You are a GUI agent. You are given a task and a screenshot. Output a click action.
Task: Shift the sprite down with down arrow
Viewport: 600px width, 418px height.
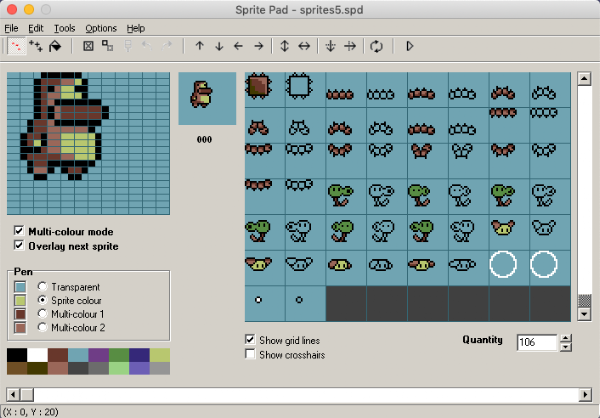point(219,46)
